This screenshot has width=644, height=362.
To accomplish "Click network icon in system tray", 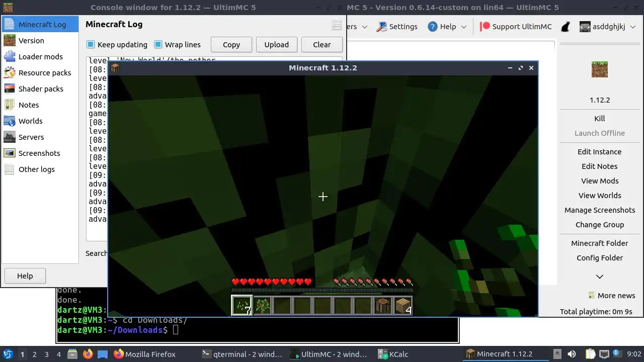I will pos(604,354).
